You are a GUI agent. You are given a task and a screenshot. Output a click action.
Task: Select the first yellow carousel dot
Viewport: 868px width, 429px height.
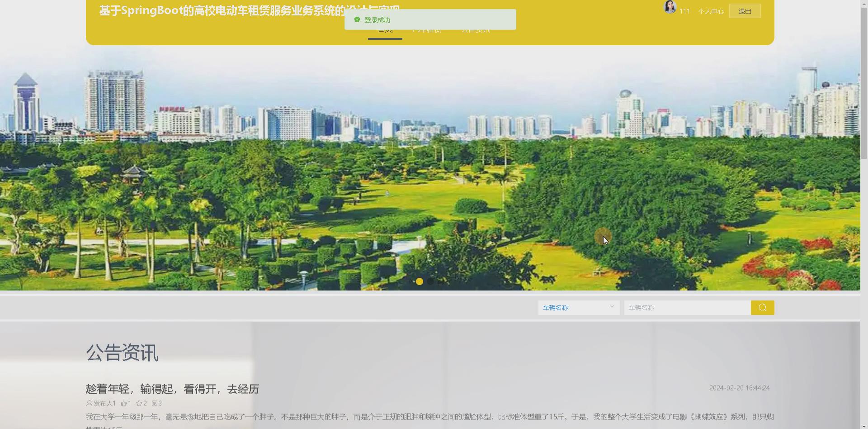419,281
